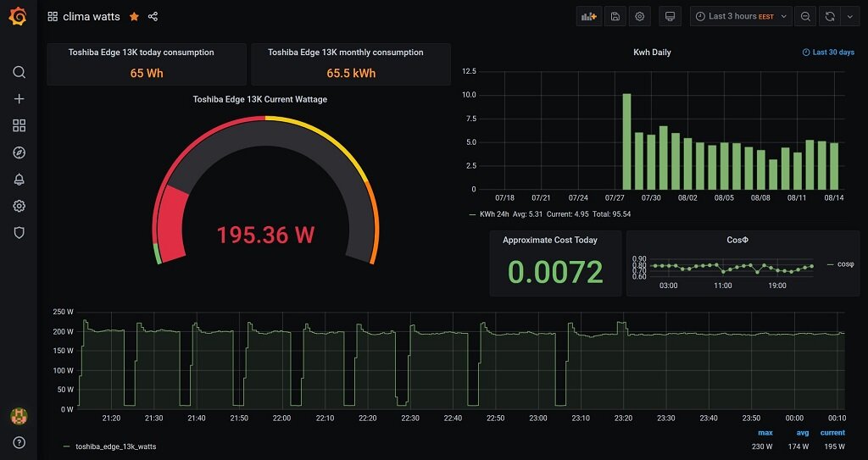This screenshot has height=460, width=868.
Task: Click the 230 W max legend value
Action: click(762, 446)
